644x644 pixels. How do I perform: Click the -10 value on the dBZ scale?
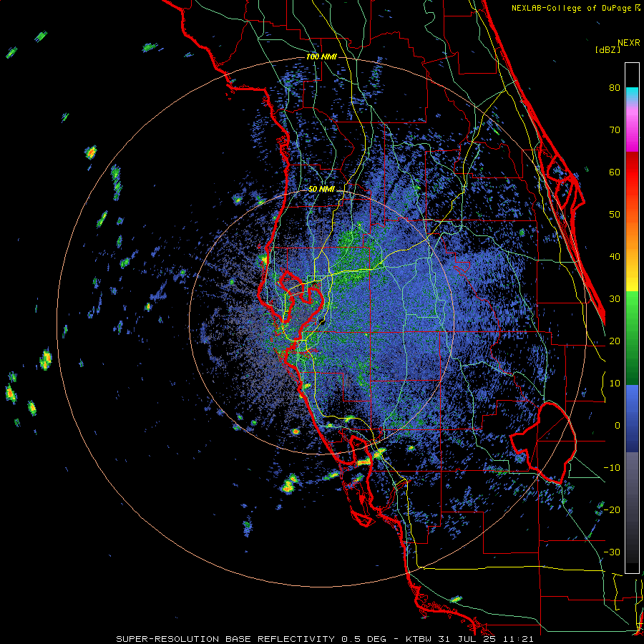tap(612, 468)
